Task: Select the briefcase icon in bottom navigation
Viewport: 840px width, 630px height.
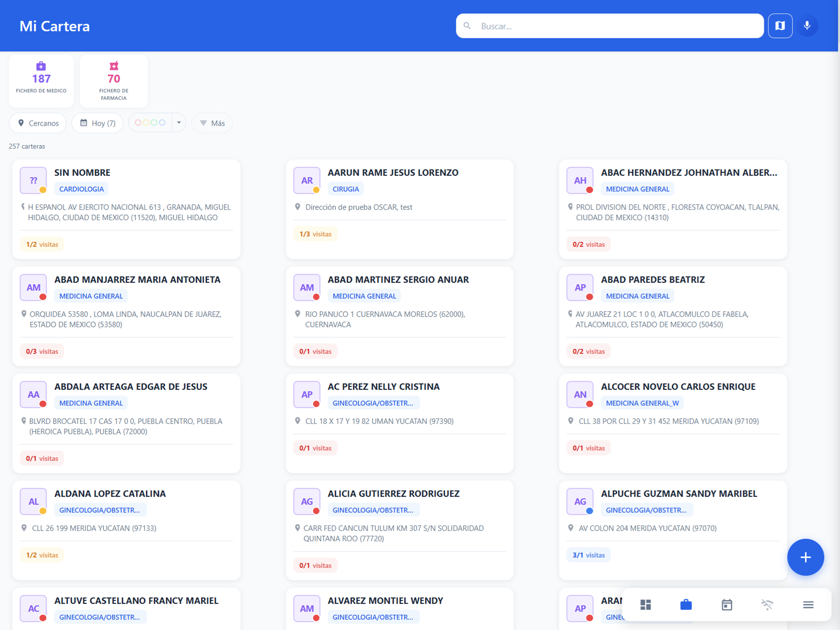Action: click(x=686, y=604)
